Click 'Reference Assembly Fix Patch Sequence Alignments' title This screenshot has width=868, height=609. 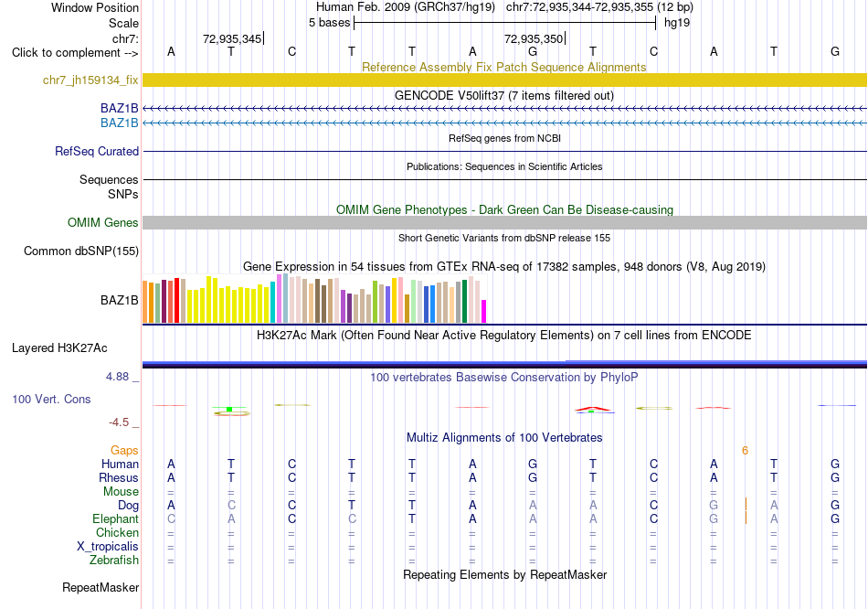(x=504, y=67)
